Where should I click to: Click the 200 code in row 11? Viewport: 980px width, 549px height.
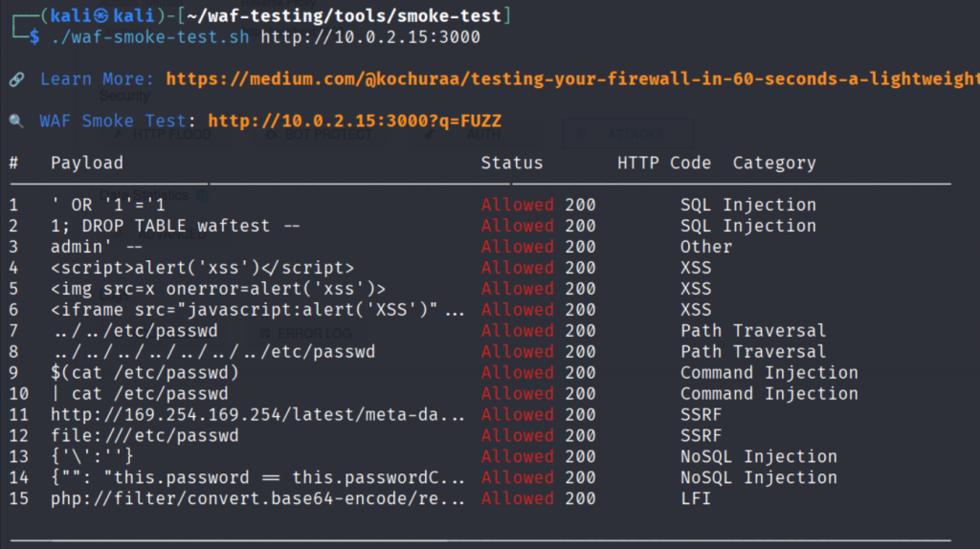tap(581, 415)
